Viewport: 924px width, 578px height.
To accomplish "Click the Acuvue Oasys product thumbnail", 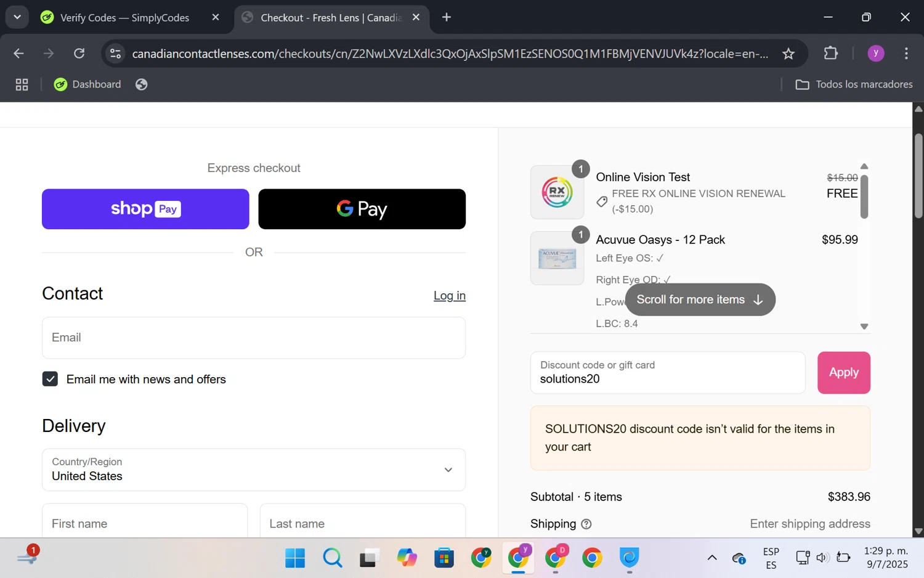I will click(x=557, y=258).
